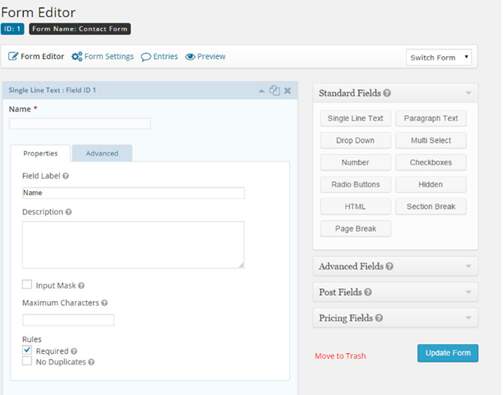Open help tooltip beside Description label
The height and width of the screenshot is (395, 503).
click(68, 212)
